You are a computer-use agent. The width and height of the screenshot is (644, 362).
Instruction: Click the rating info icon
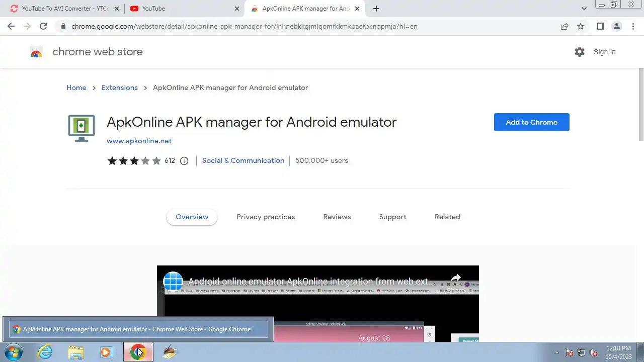(x=184, y=161)
